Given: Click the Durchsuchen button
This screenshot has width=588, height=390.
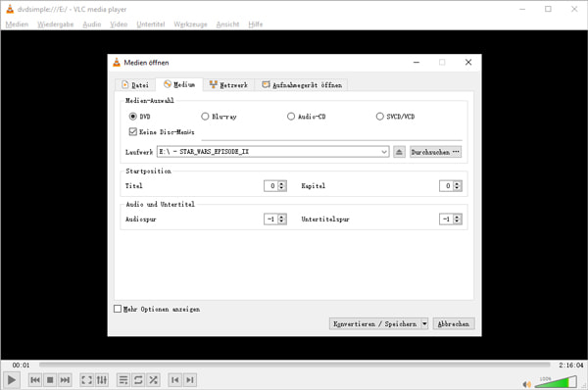Looking at the screenshot, I should pyautogui.click(x=435, y=152).
